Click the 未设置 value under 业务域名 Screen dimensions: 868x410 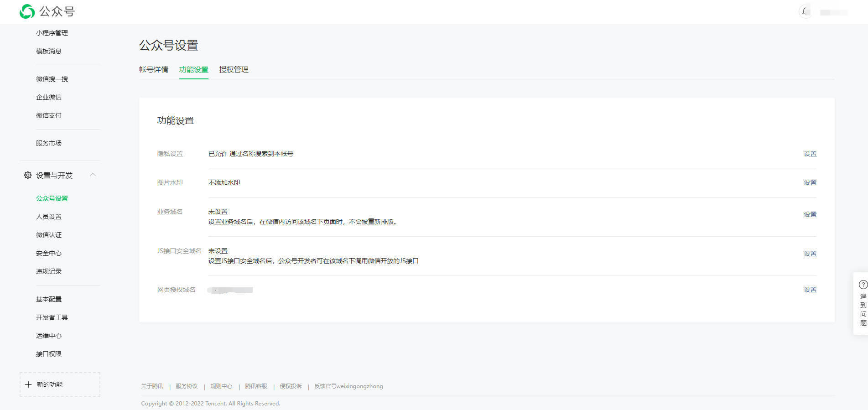click(218, 212)
